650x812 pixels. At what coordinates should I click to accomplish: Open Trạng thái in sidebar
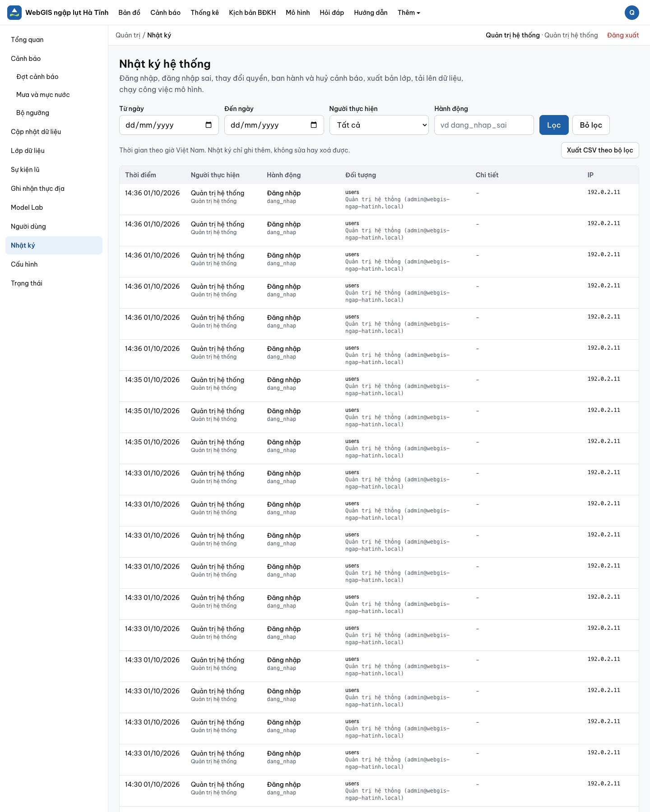(54, 283)
